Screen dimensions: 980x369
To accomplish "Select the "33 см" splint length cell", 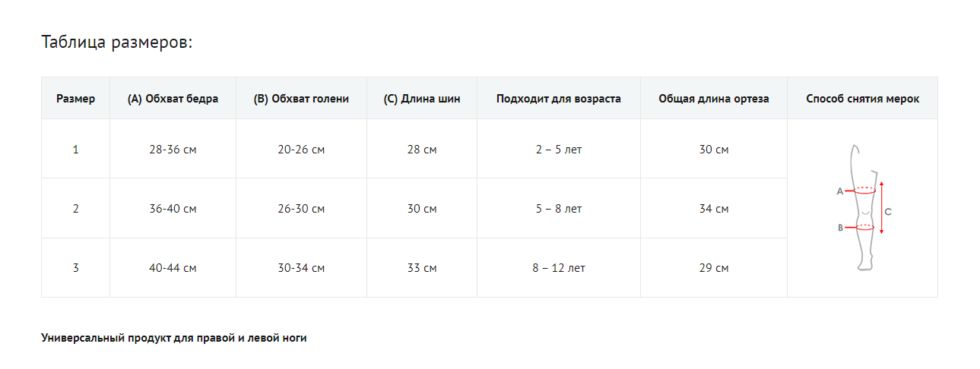I will [x=422, y=268].
